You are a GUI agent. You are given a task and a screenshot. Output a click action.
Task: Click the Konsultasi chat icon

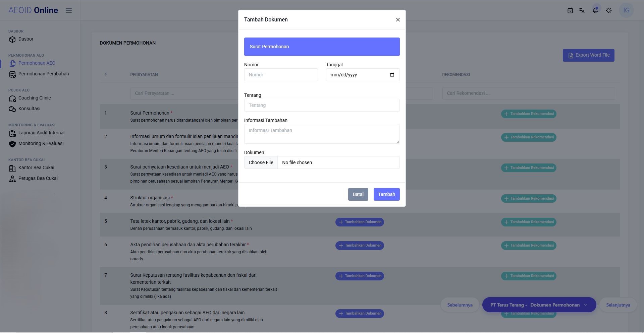(x=12, y=109)
